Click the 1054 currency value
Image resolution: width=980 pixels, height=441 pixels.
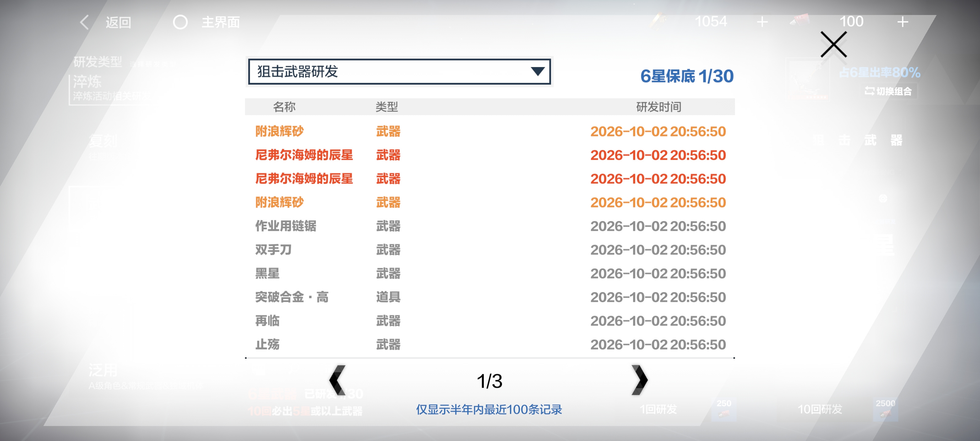click(710, 22)
